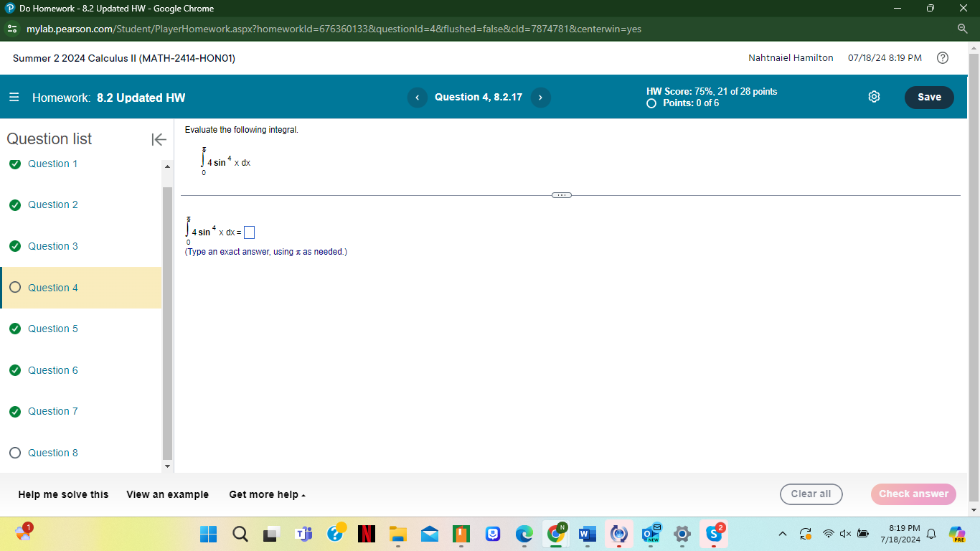Open Copilot from the system tray
This screenshot has height=551, width=980.
[958, 534]
